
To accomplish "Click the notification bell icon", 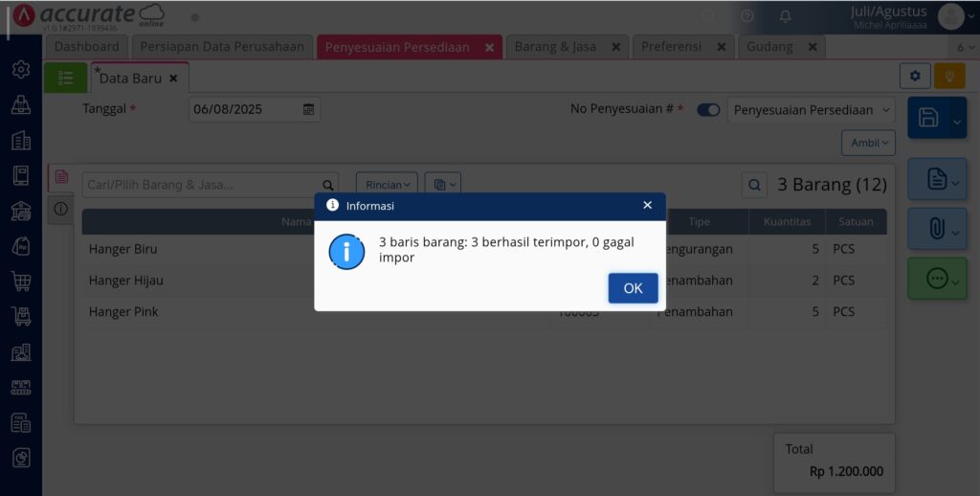I will [x=786, y=17].
